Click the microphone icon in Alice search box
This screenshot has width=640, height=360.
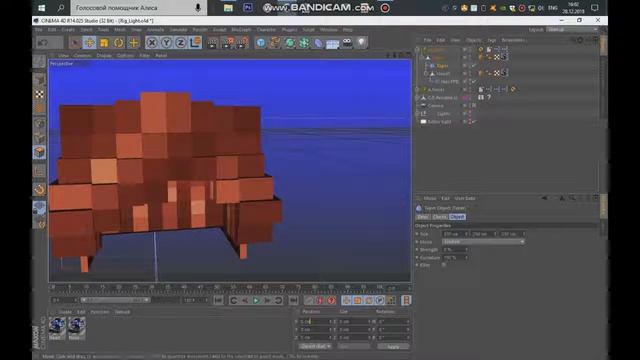(x=198, y=8)
